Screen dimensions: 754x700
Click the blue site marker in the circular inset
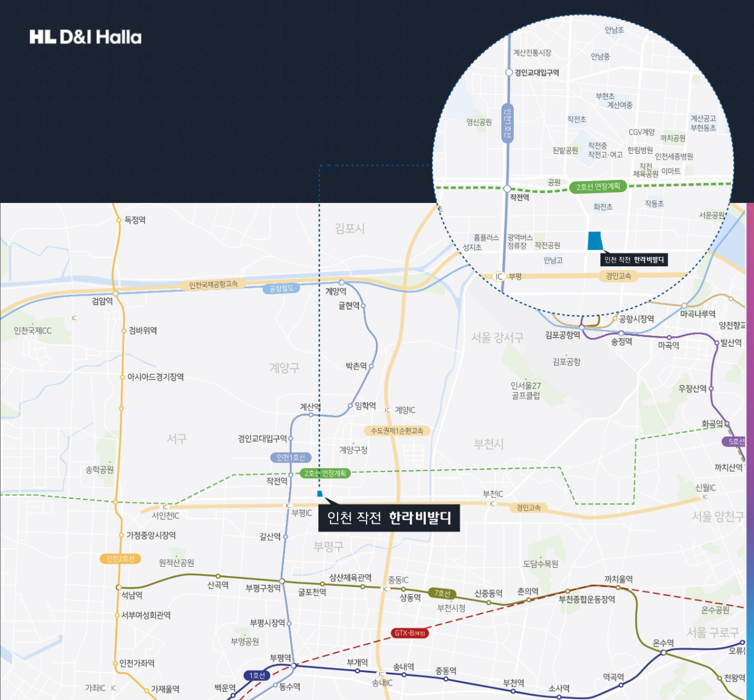[595, 241]
